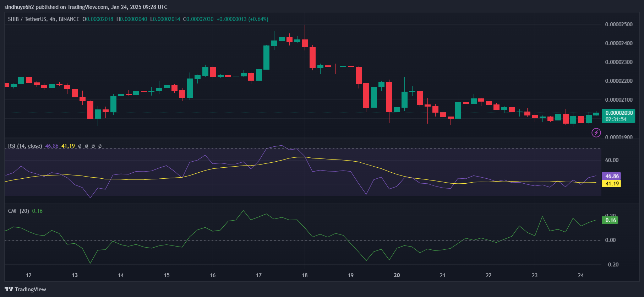
Task: Click the 02:31:54 candle countdown
Action: click(x=616, y=119)
